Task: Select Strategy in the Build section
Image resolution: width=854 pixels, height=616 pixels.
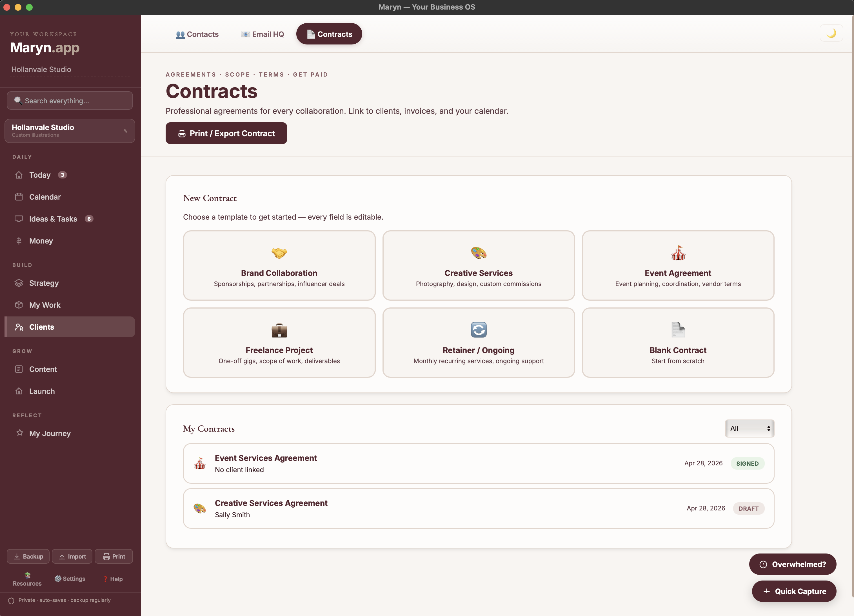Action: click(44, 283)
